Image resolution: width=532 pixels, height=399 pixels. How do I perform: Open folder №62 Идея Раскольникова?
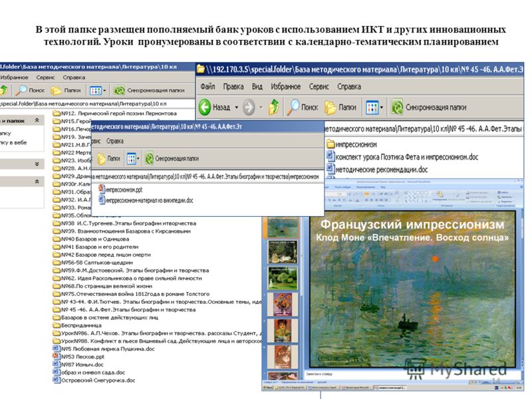127,278
